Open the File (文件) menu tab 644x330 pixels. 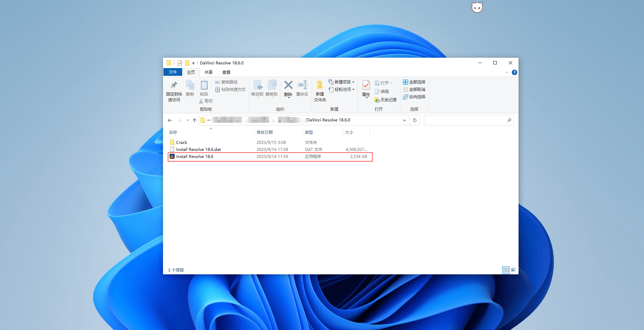[173, 72]
